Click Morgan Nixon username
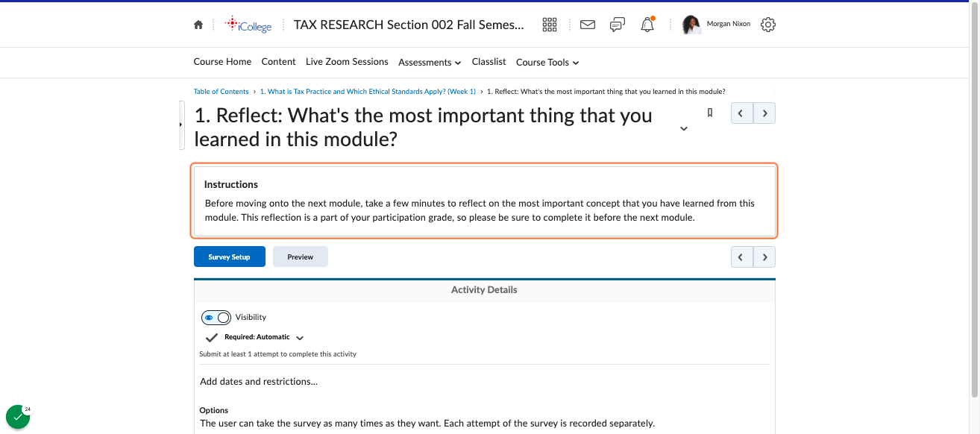 click(x=729, y=25)
